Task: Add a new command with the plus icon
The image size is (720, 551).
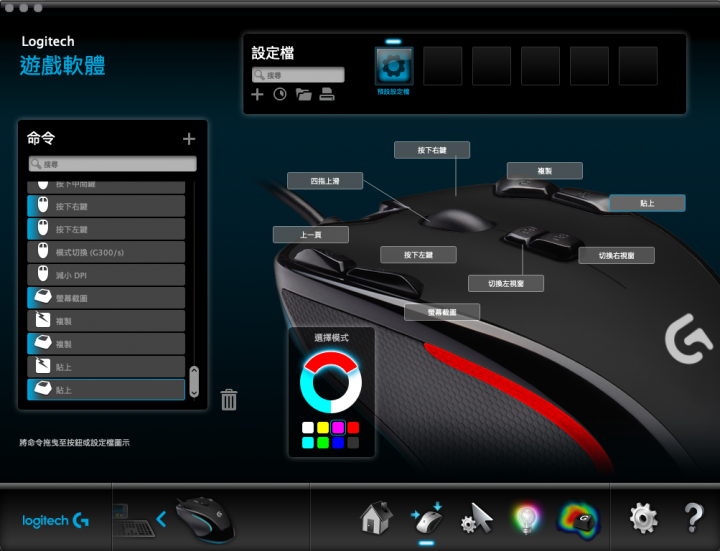Action: [x=189, y=139]
